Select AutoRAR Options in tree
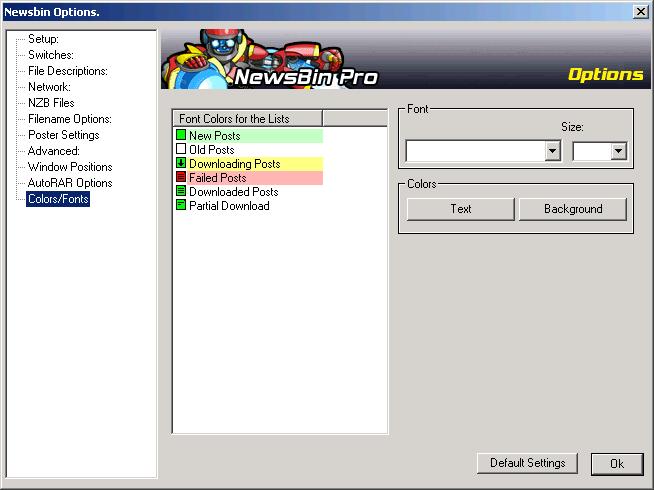This screenshot has height=490, width=654. click(70, 183)
